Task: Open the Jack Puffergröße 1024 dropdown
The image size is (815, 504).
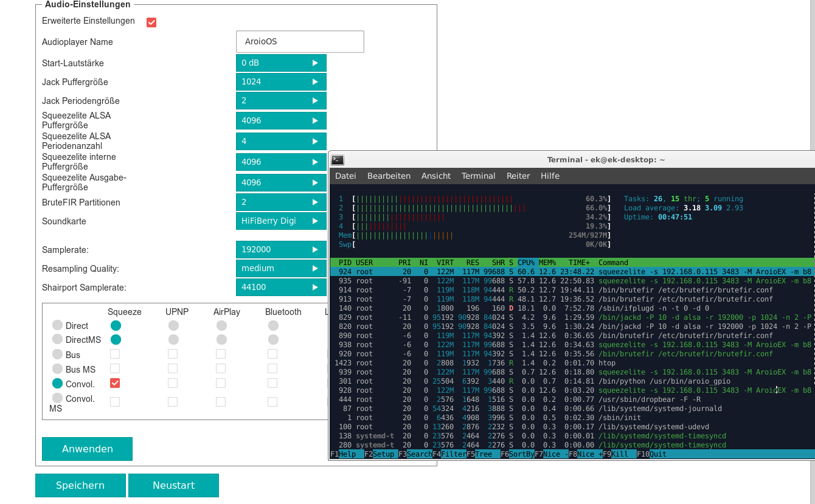Action: 281,81
